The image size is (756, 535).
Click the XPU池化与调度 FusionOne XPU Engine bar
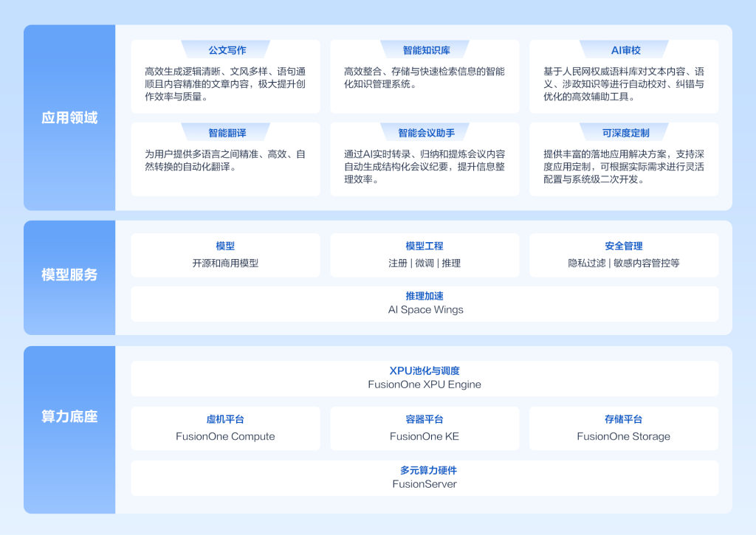[425, 379]
